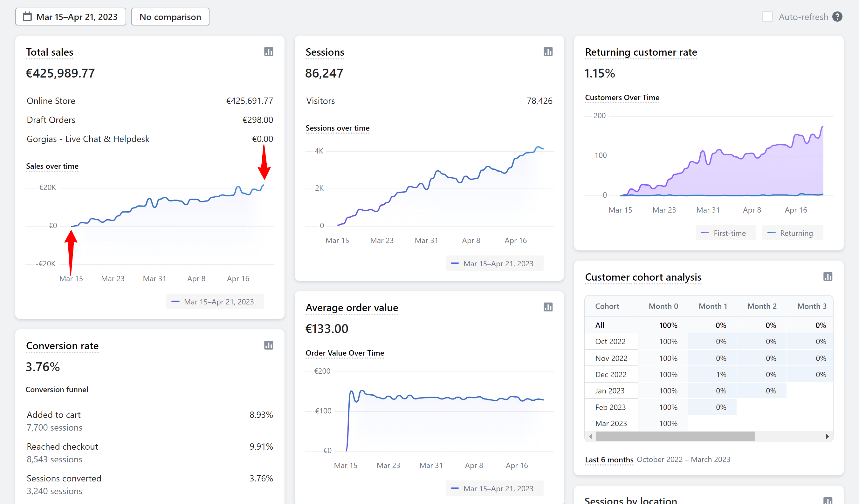This screenshot has width=859, height=504.
Task: Click the Sessions chart Mar 15–Apr 21 legend
Action: coord(494,263)
